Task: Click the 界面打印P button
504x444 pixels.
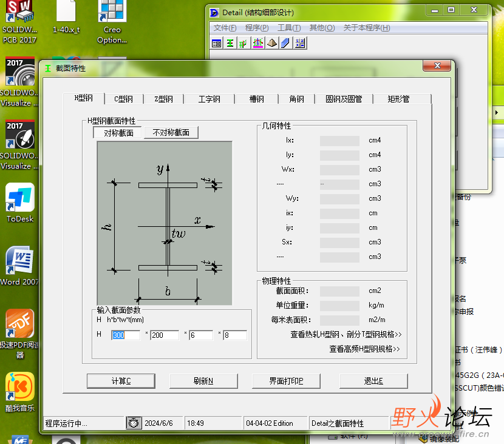Action: (x=286, y=381)
